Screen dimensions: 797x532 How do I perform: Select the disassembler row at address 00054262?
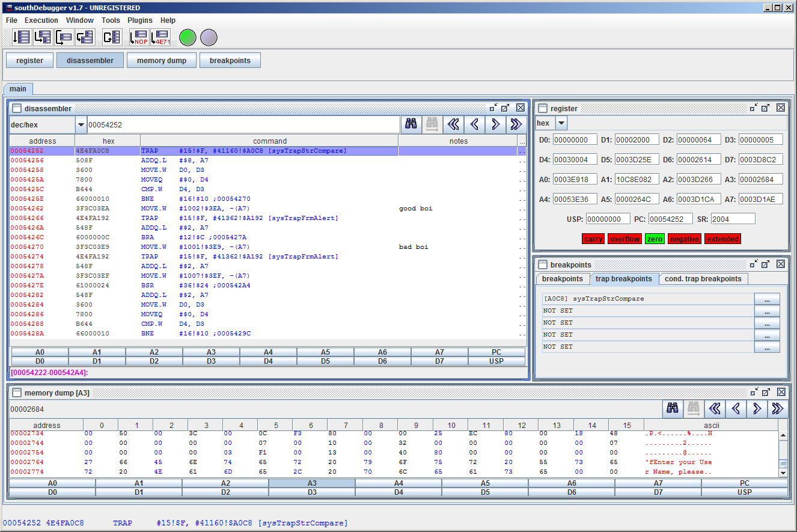[267, 209]
